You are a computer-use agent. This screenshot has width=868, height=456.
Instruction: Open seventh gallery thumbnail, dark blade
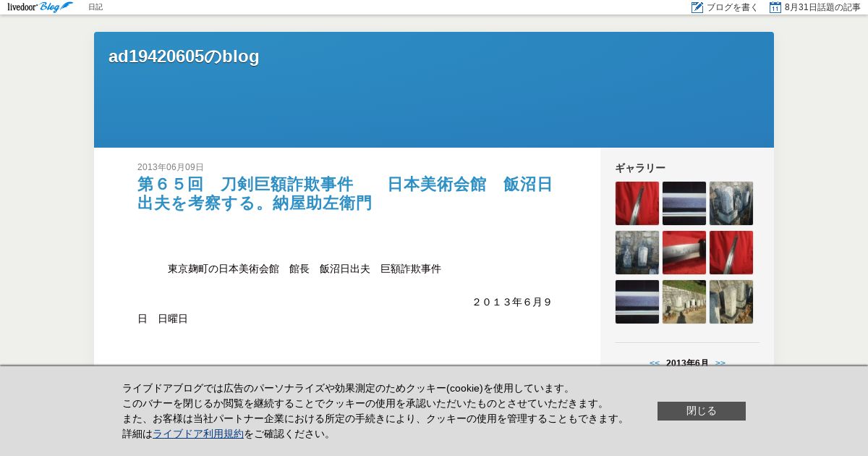[637, 302]
